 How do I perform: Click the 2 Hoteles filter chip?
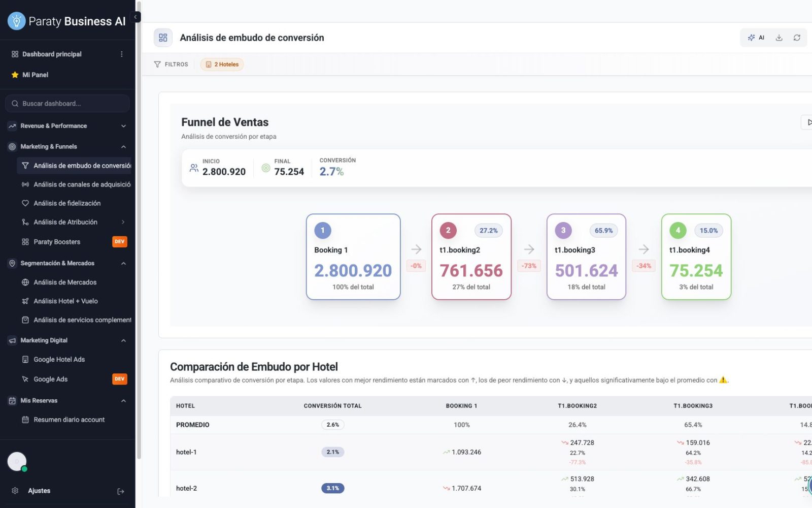(x=222, y=65)
